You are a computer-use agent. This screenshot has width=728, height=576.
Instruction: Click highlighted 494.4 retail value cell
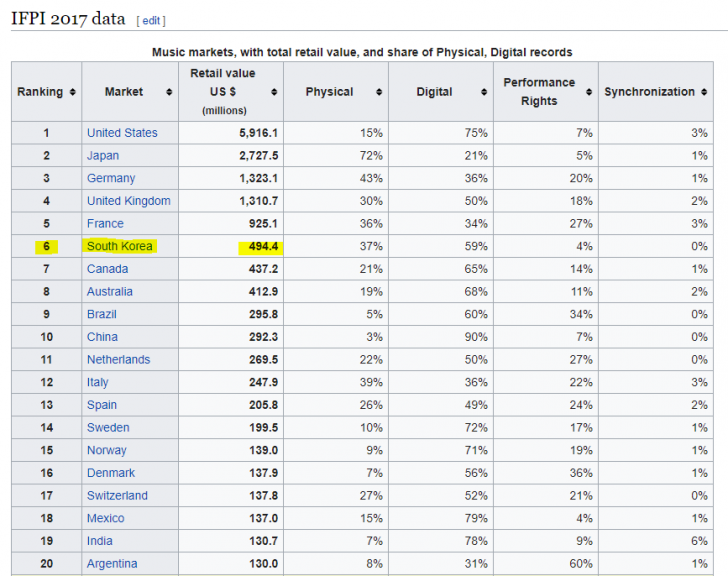pos(259,246)
